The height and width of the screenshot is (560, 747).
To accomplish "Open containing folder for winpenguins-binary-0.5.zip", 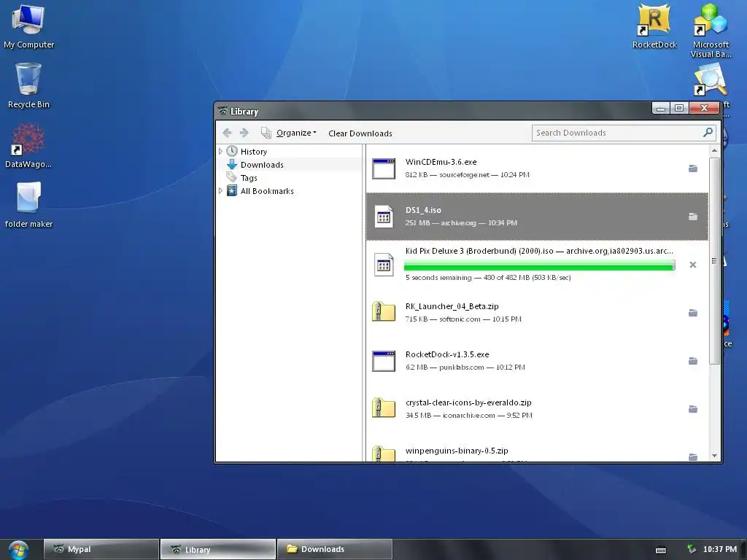I will 693,457.
